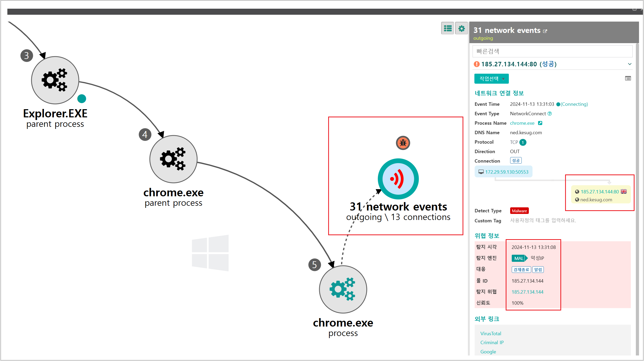Select the 31 network events node

(398, 179)
